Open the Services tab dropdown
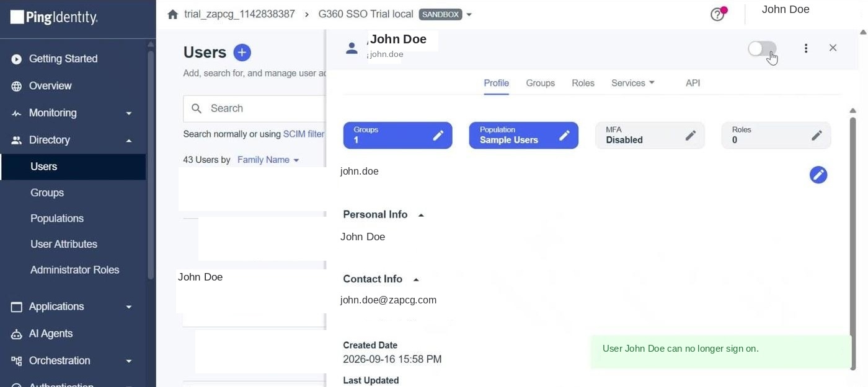Image resolution: width=868 pixels, height=387 pixels. coord(633,83)
